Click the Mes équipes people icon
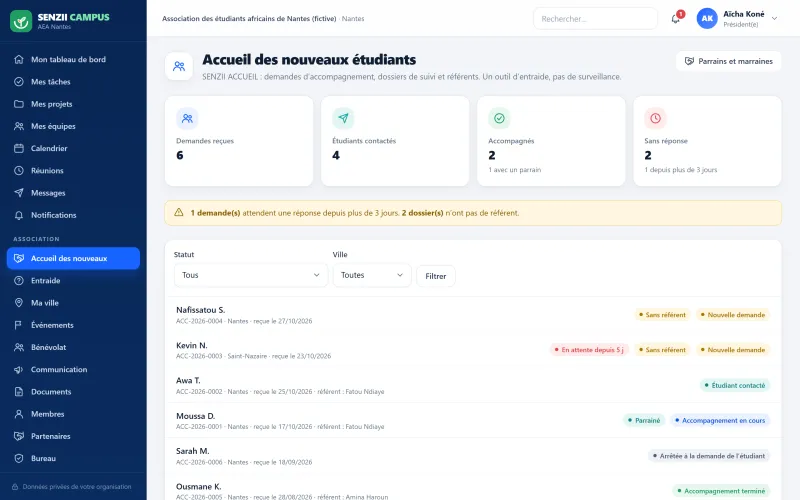The image size is (800, 500). (x=19, y=126)
